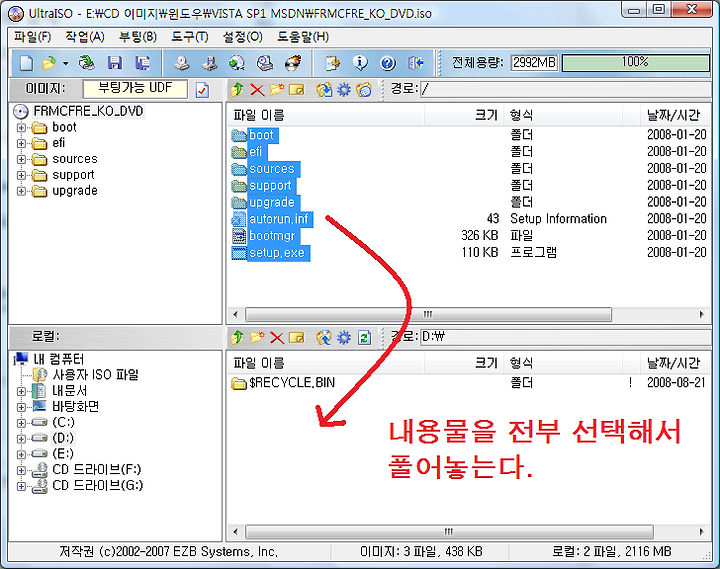
Task: Click the blue Information icon
Action: 360,63
